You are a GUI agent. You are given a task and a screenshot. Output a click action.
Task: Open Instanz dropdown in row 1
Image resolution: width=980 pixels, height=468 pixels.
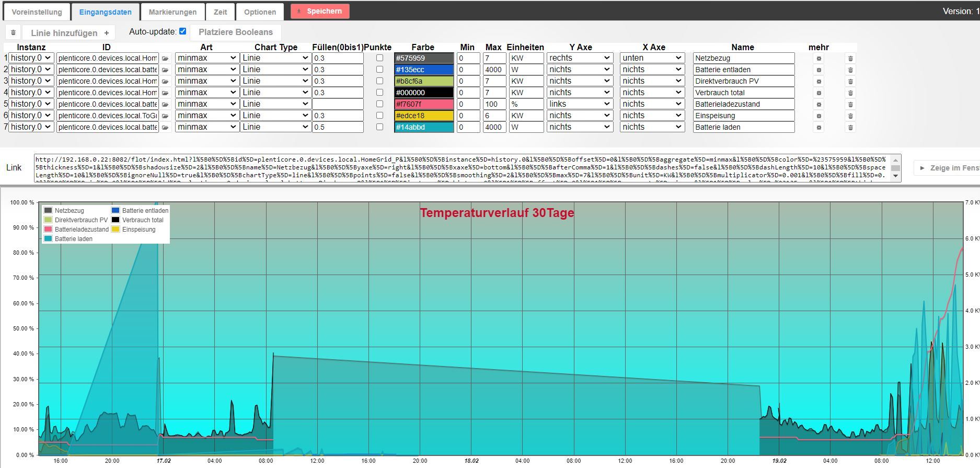pyautogui.click(x=31, y=58)
